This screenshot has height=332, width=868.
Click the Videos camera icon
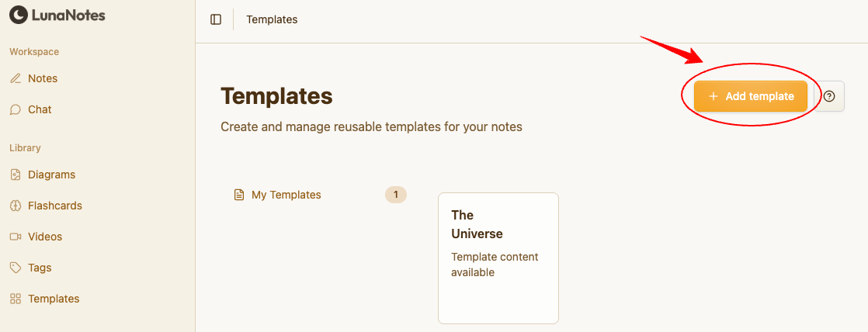tap(16, 237)
